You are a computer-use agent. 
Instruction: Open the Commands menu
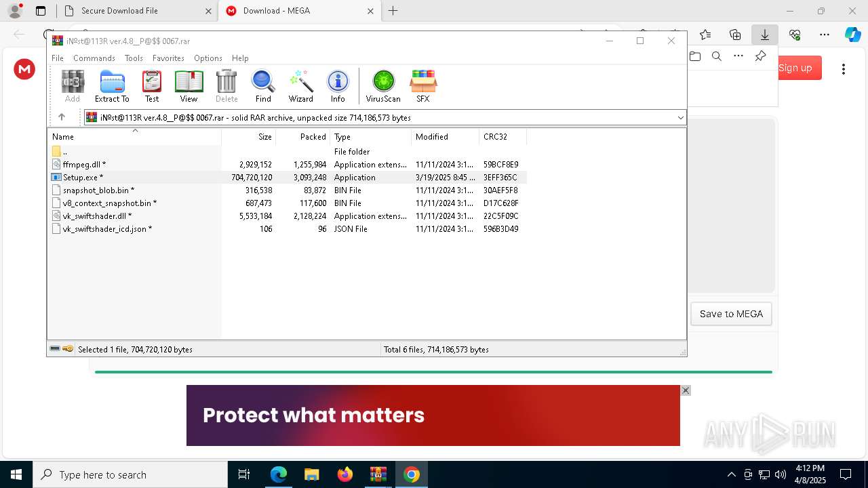point(94,58)
